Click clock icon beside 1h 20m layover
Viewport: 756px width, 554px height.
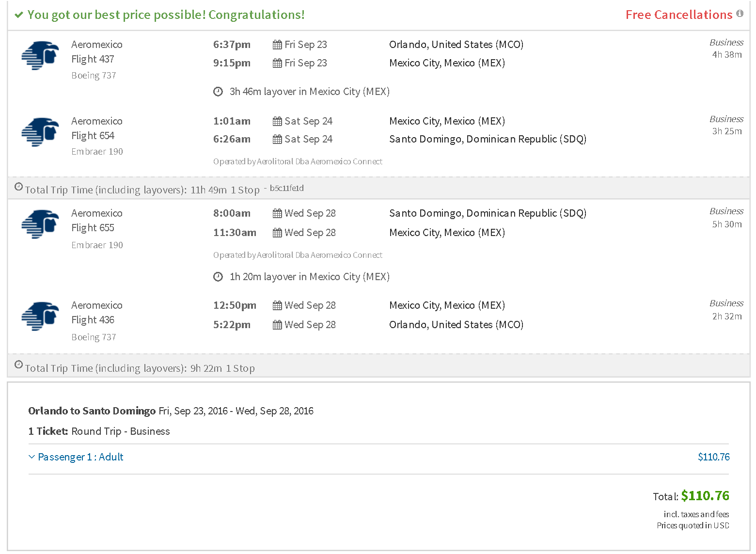[x=218, y=277]
